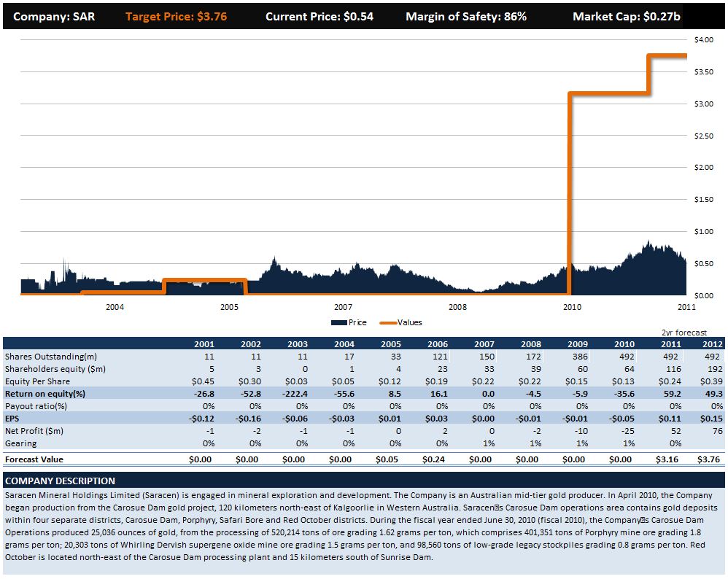
Task: Click the Market Cap: $0.27b label
Action: [627, 17]
